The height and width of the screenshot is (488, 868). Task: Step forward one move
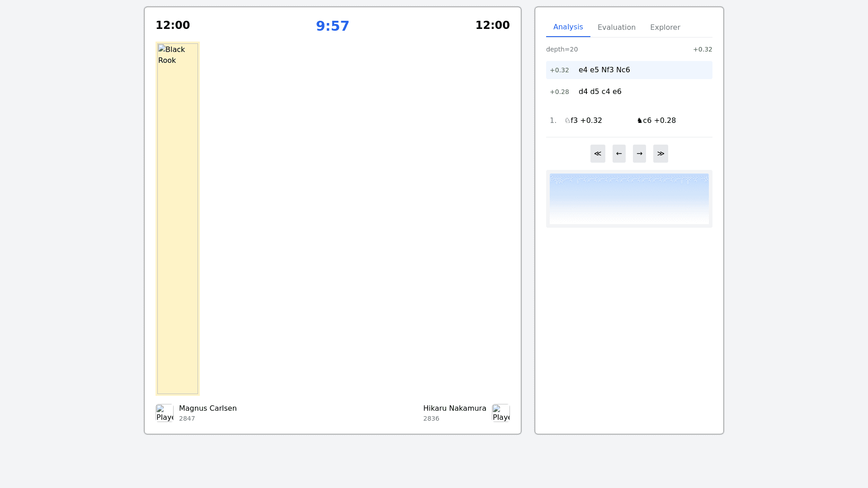pyautogui.click(x=639, y=154)
